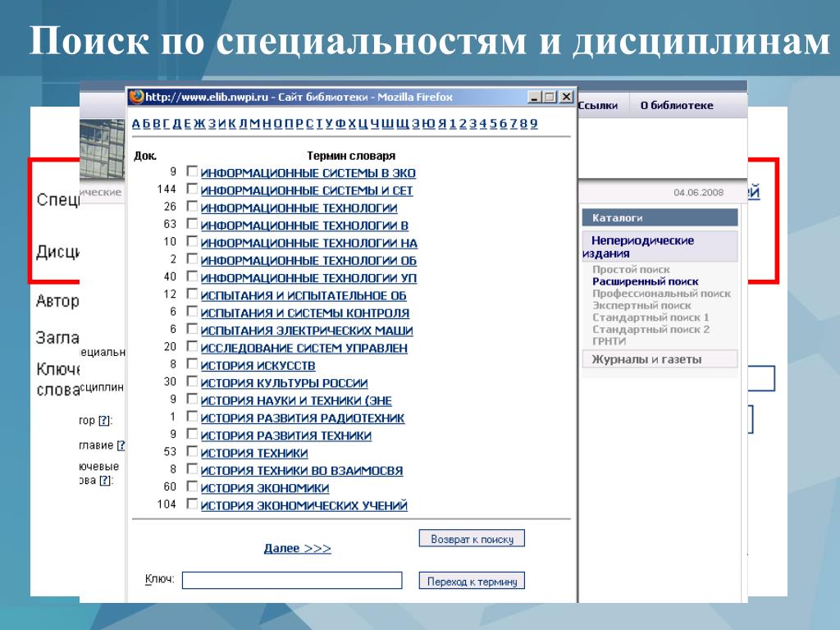Tick ИСТОРИЯ ЭКОНОМИЧЕСКИХ УЧЕНИЙ checkbox
The height and width of the screenshot is (630, 840).
192,504
